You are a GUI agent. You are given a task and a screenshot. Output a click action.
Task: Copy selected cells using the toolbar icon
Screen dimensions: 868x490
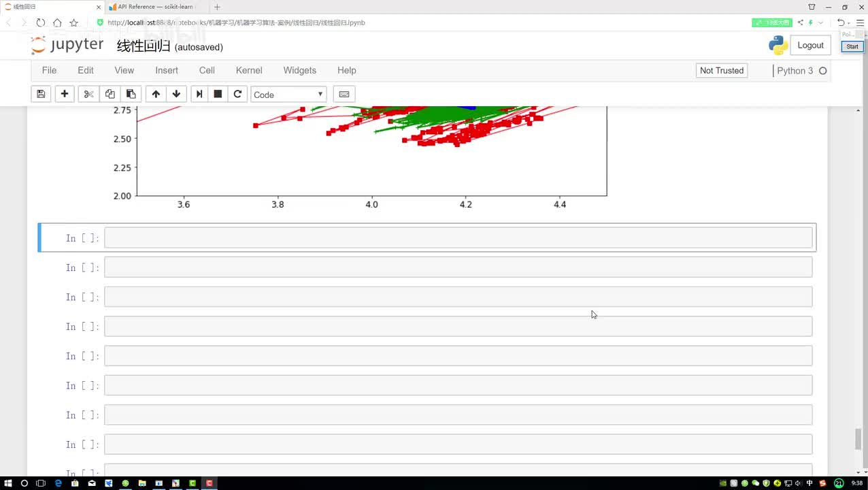click(110, 94)
